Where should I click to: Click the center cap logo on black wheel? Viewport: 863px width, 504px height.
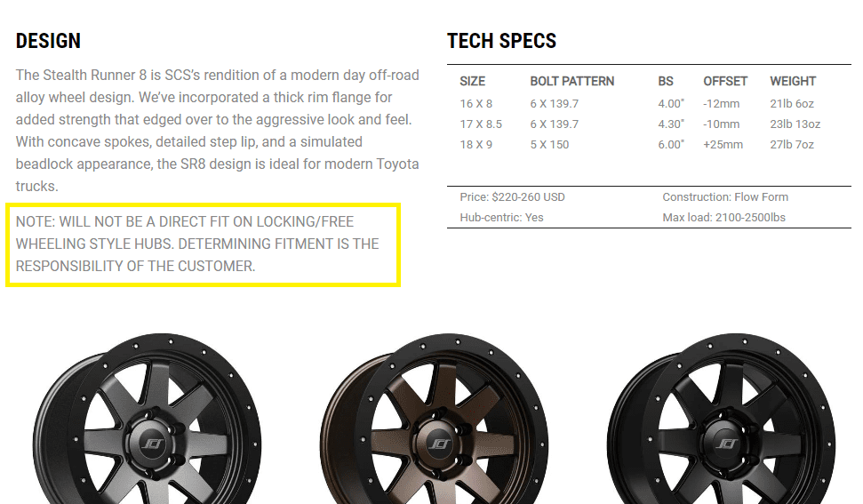click(x=726, y=442)
